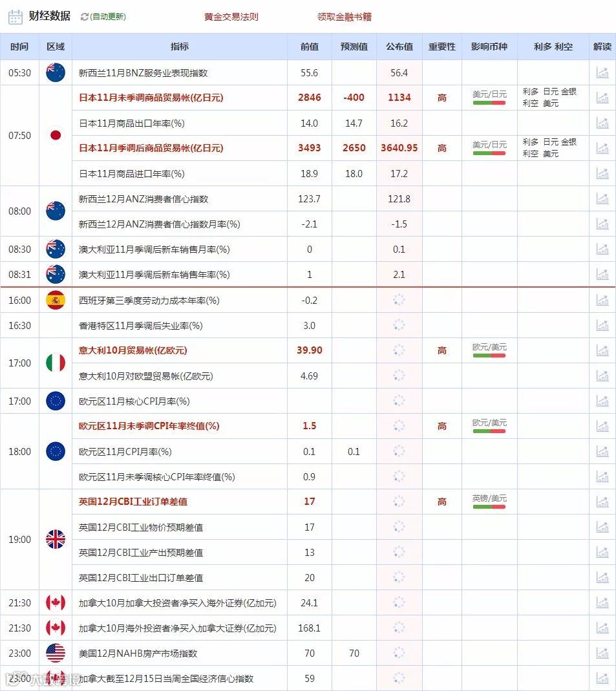Open chart icon for 西班牙第三季度劳动力成本年率
Screen dimensions: 616x691
pos(602,300)
